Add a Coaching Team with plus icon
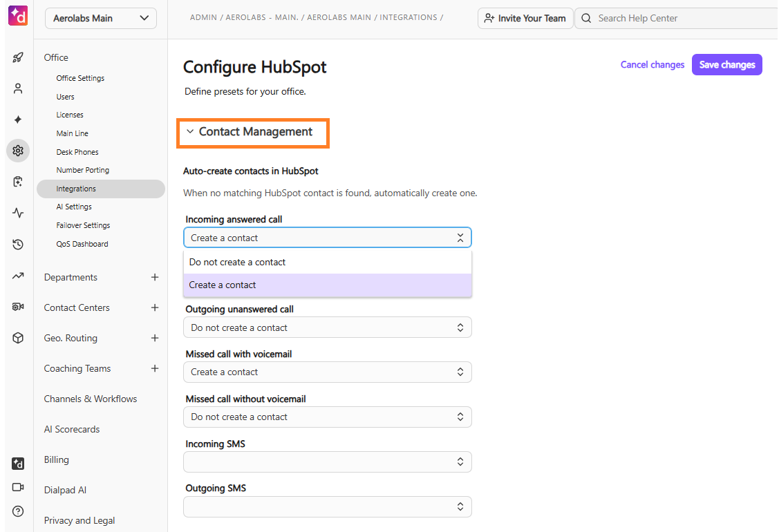779x532 pixels. [x=155, y=368]
